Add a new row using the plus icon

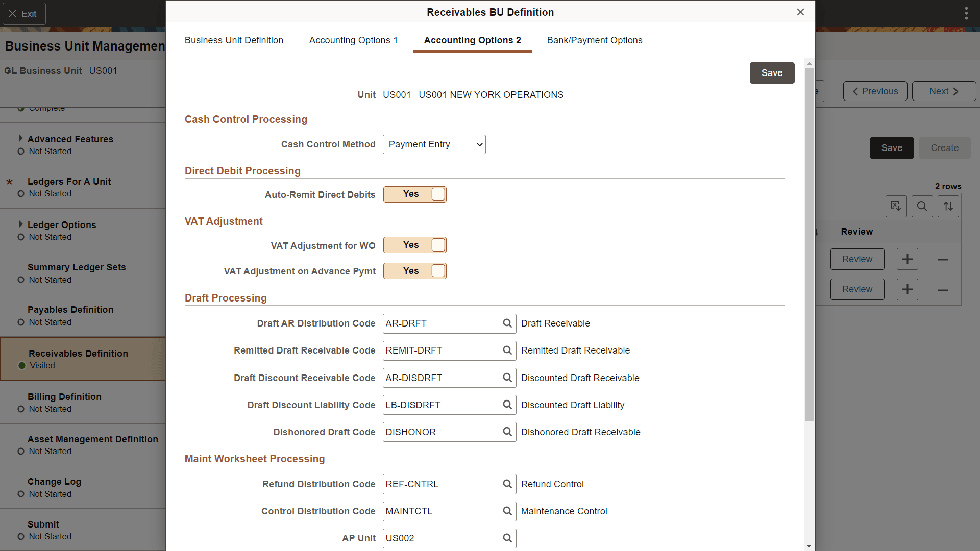click(908, 259)
